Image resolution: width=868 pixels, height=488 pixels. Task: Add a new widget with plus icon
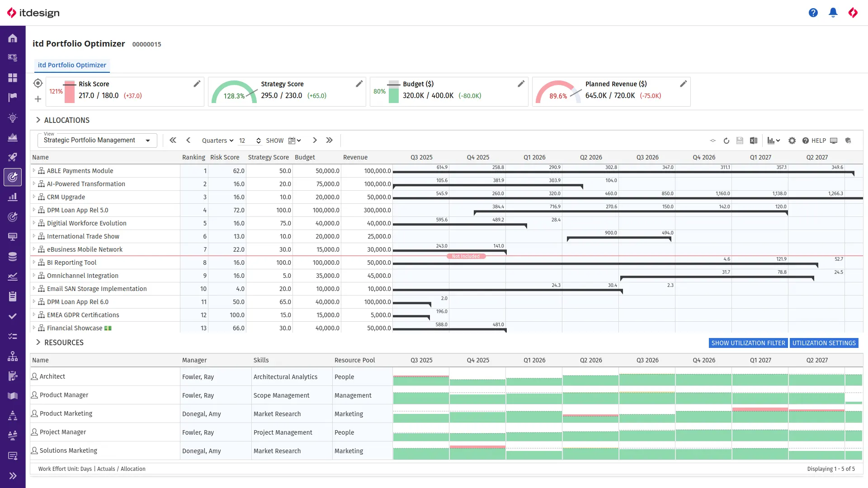[x=38, y=99]
